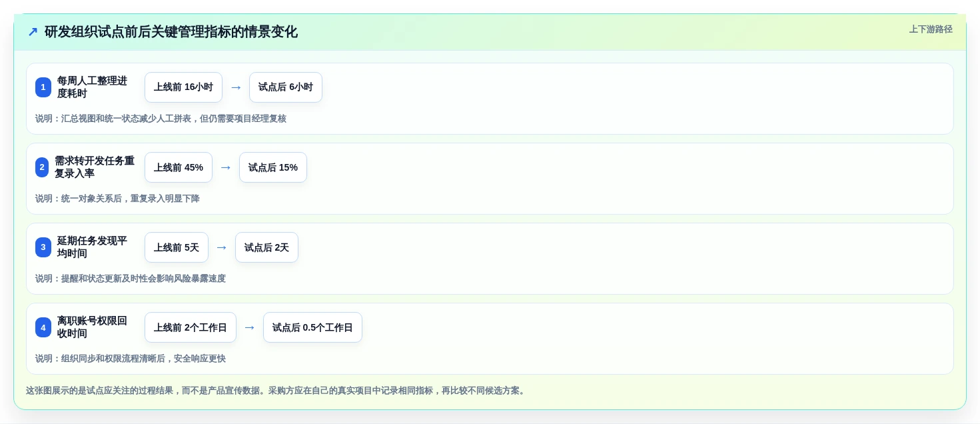This screenshot has width=980, height=424.
Task: Click the note 说明：提醒和状态更新及时性会影响风险暴露速度
Action: point(131,279)
